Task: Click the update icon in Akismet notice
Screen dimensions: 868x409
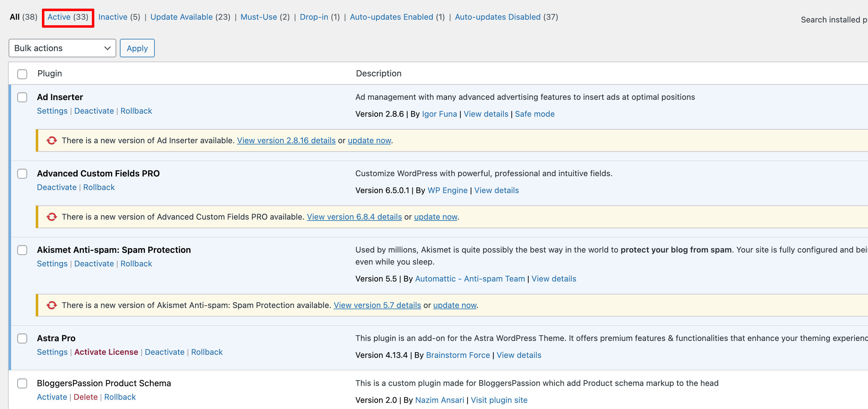Action: coord(51,305)
